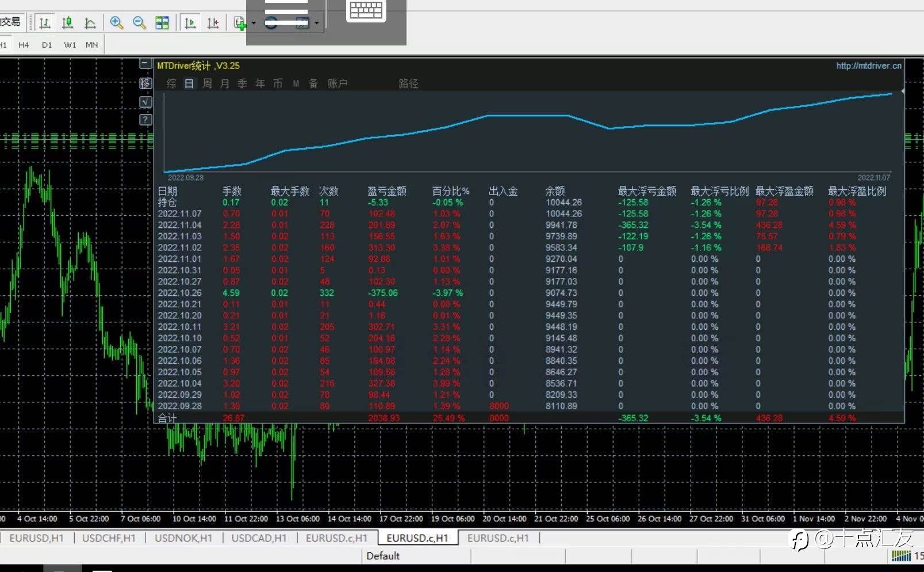The image size is (924, 572).
Task: Toggle the MTDriver checkmark box
Action: pyautogui.click(x=146, y=102)
